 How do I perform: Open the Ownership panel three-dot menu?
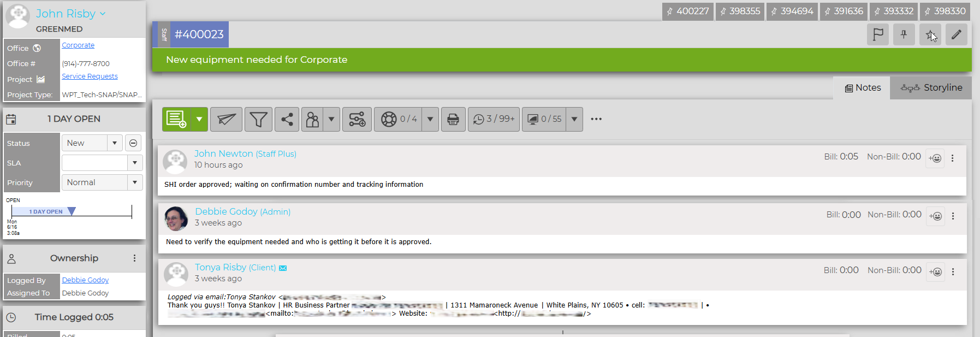pyautogui.click(x=134, y=258)
